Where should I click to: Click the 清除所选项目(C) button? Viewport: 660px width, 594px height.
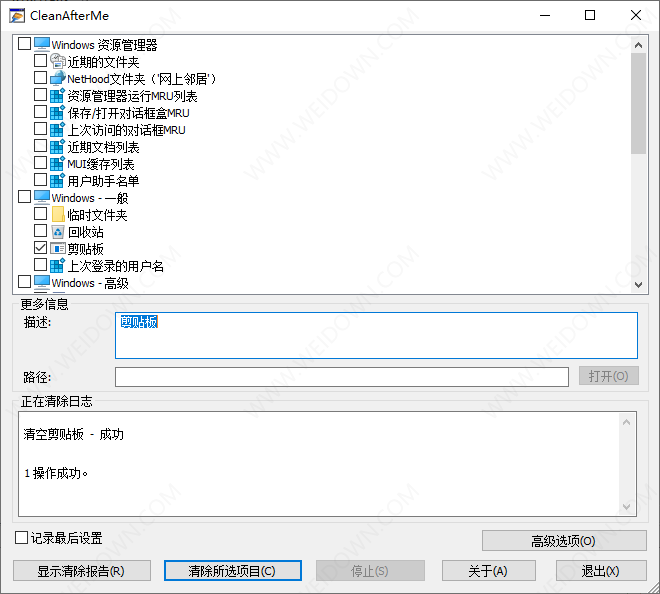(x=232, y=571)
